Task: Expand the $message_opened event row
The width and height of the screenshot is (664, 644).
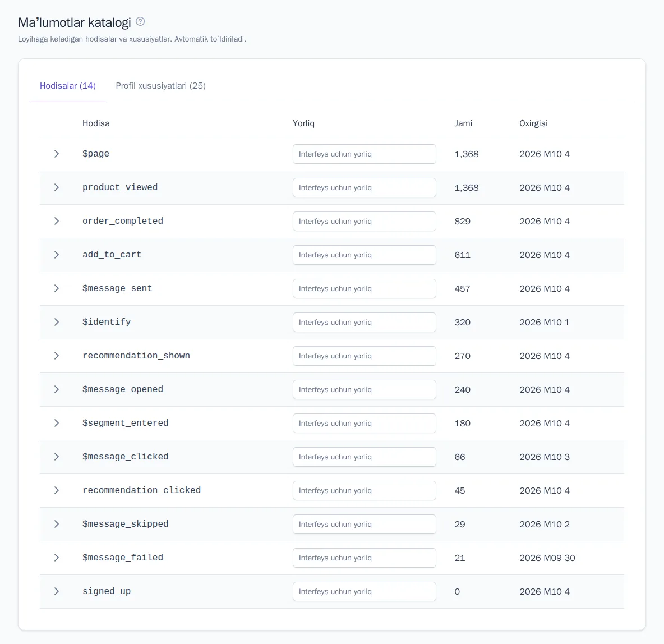Action: pos(56,389)
